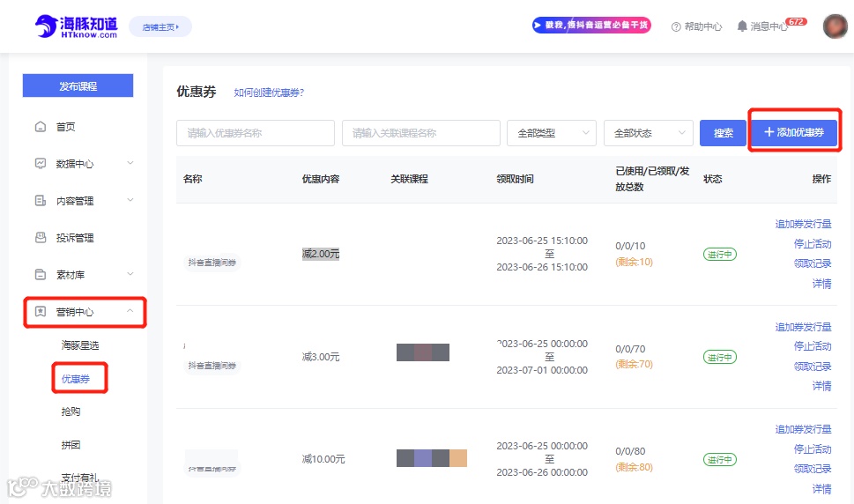Click the 减10.00元 discount text
The height and width of the screenshot is (504, 854).
pyautogui.click(x=323, y=459)
